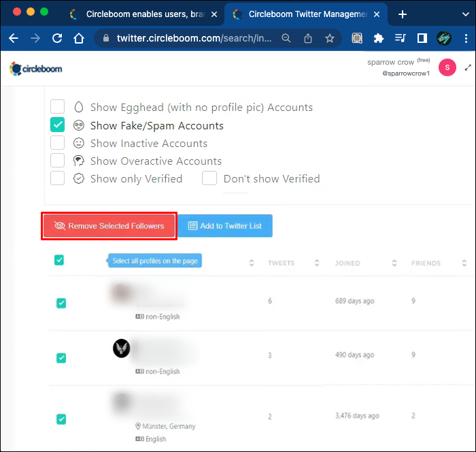Click the 3,476 days ago cell
Viewport: 476px width, 452px height.
coord(357,415)
